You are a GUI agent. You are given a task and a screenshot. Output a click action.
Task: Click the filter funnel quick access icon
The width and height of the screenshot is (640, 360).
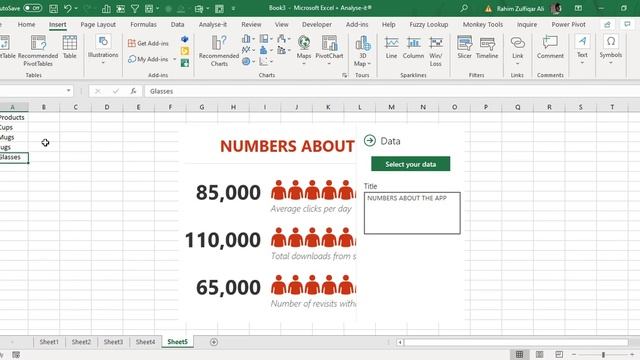(134, 8)
